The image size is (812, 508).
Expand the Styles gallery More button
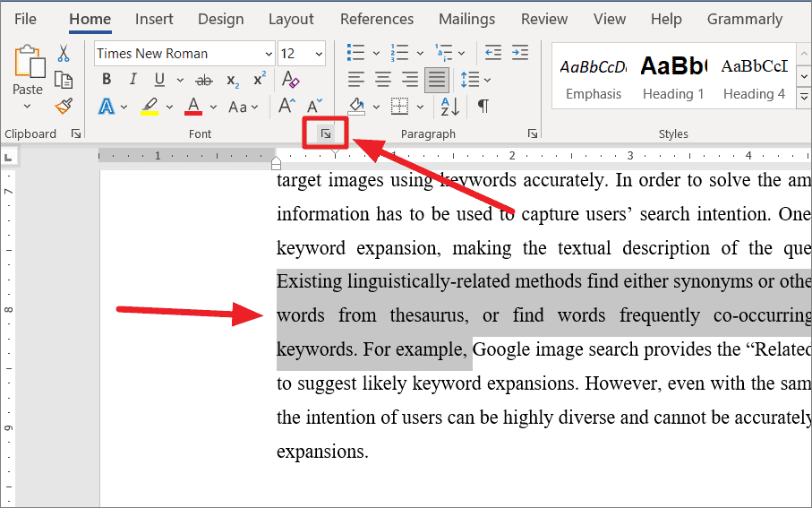[804, 97]
